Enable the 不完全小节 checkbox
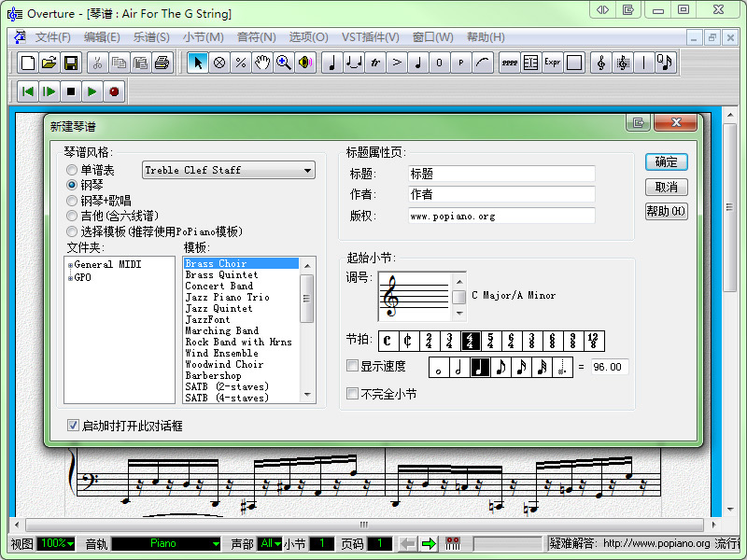This screenshot has height=560, width=747. [353, 394]
